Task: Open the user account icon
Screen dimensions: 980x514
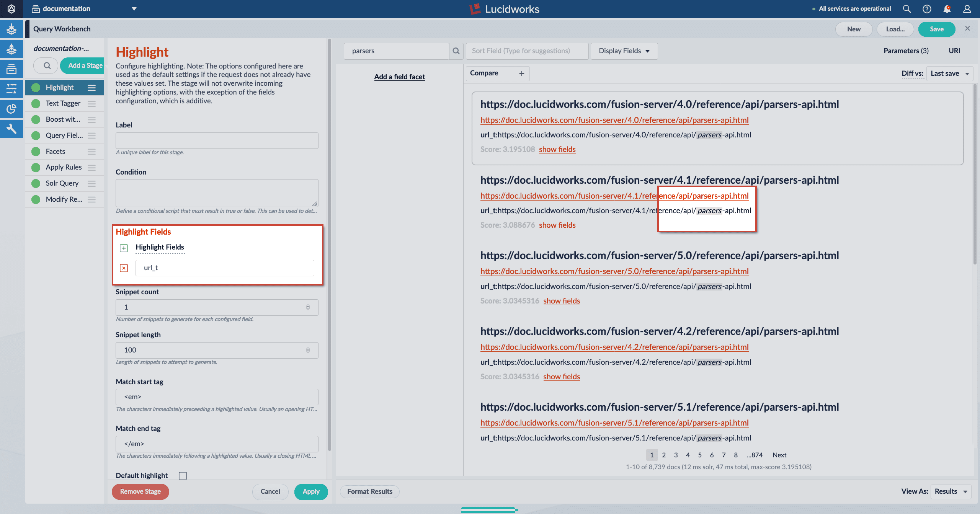Action: pos(967,9)
